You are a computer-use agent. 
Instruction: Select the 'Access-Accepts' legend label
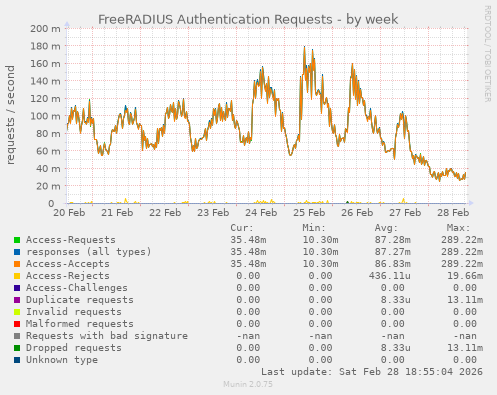point(68,264)
